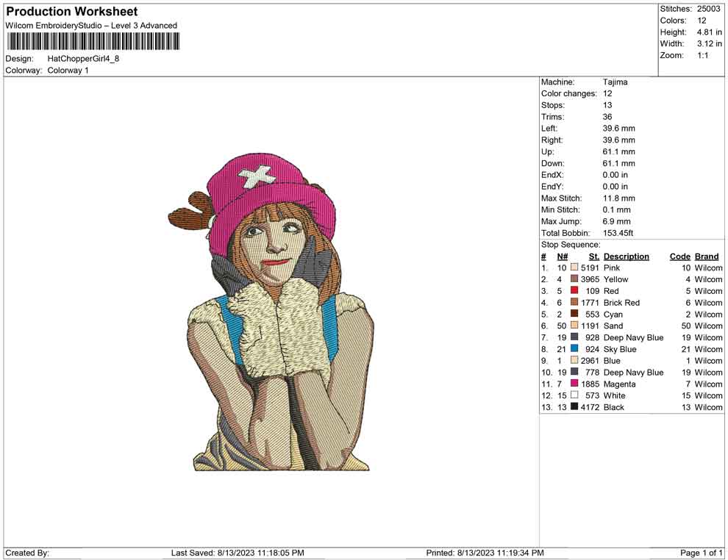The height and width of the screenshot is (560, 728).
Task: Click the Color changes value 12
Action: 607,94
